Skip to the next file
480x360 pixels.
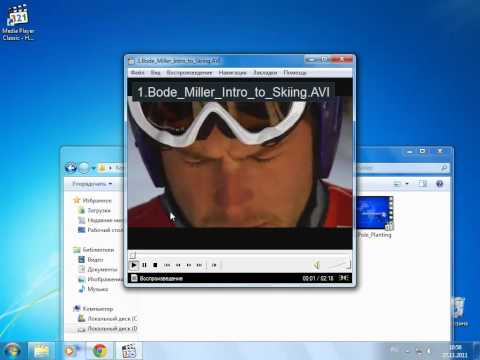(x=199, y=265)
